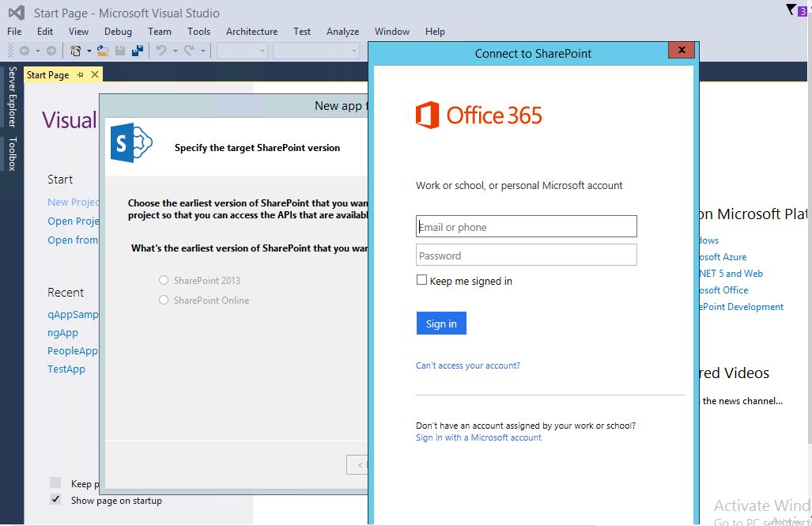This screenshot has height=526, width=812.
Task: Open the Test menu
Action: 302,32
